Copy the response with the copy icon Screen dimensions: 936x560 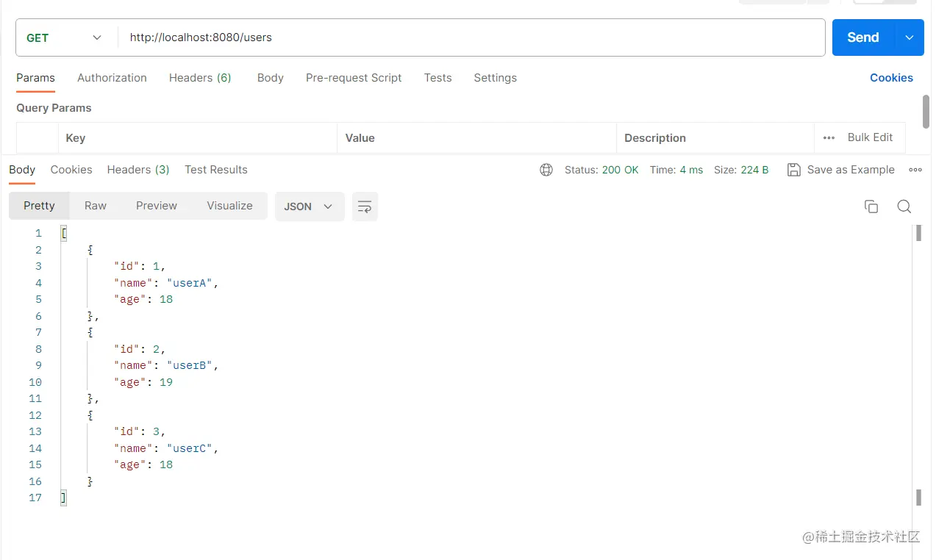click(x=871, y=207)
